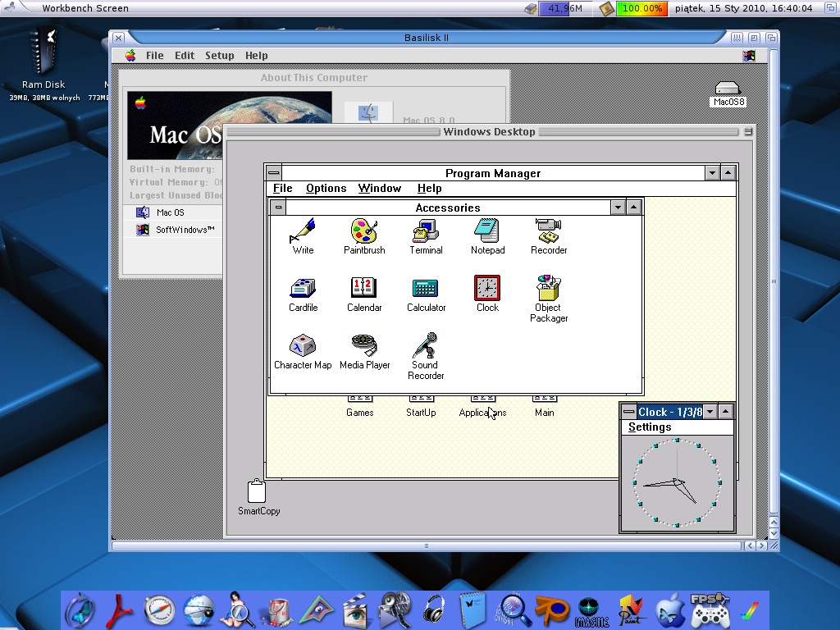Click the Basilisk II scroll-down arrow

(774, 533)
